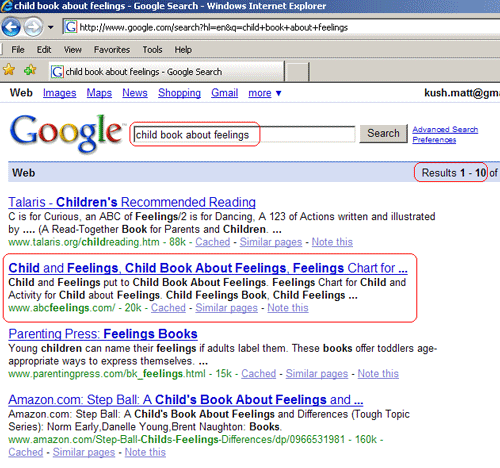Image resolution: width=500 pixels, height=468 pixels.
Task: Click the Google favicon in address bar
Action: click(x=71, y=27)
